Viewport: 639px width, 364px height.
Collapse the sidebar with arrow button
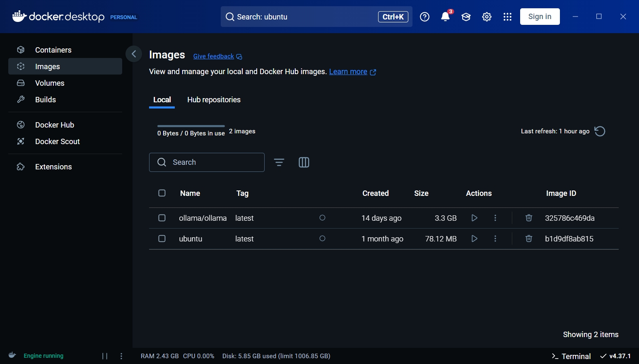click(134, 54)
